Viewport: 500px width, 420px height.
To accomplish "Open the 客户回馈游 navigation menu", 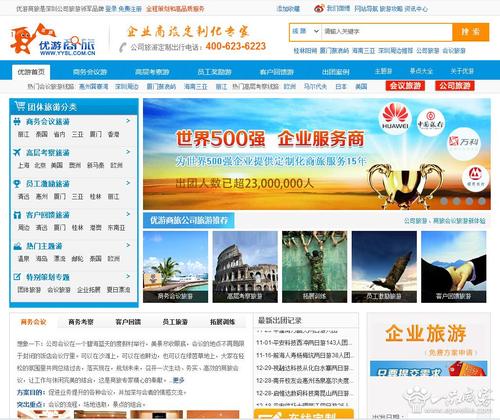I will [x=276, y=72].
